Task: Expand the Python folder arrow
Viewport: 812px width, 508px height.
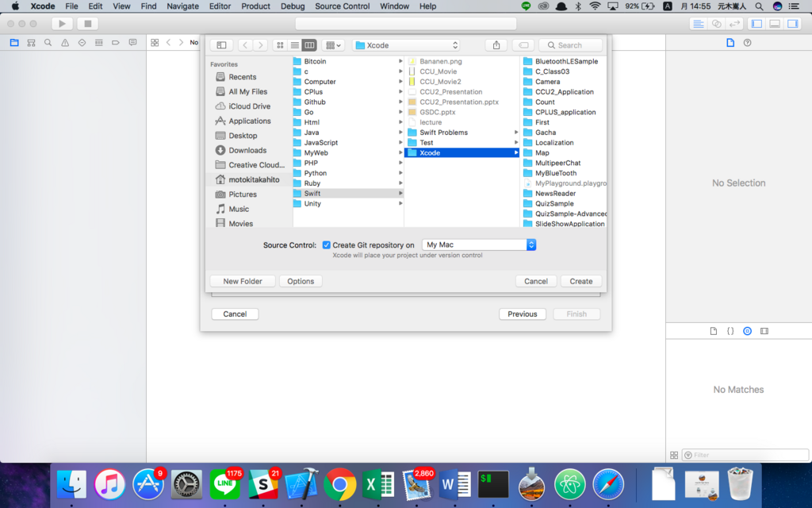Action: 400,173
